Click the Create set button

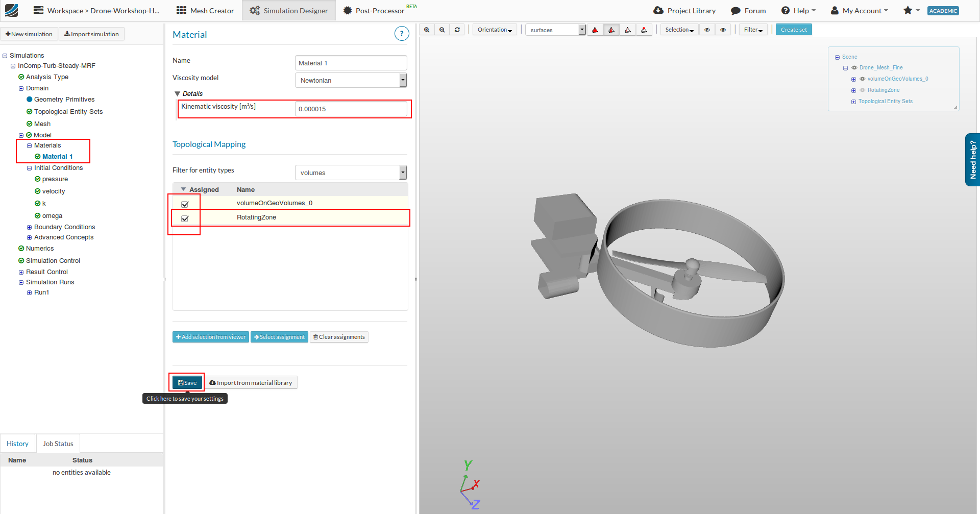(x=794, y=30)
